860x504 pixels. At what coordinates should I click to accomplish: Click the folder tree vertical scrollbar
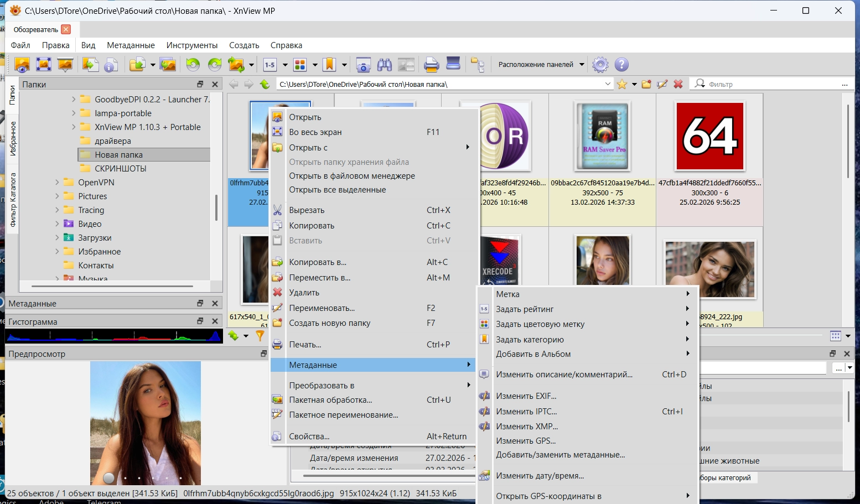[216, 207]
